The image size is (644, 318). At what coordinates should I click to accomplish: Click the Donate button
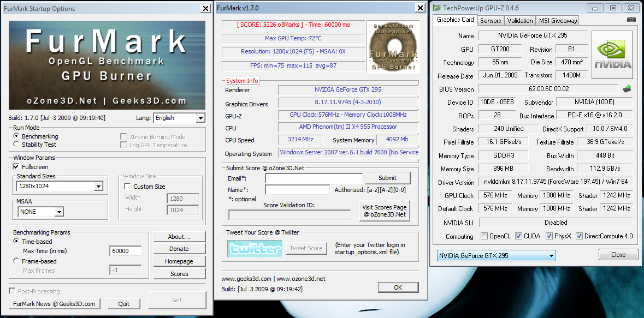point(180,249)
